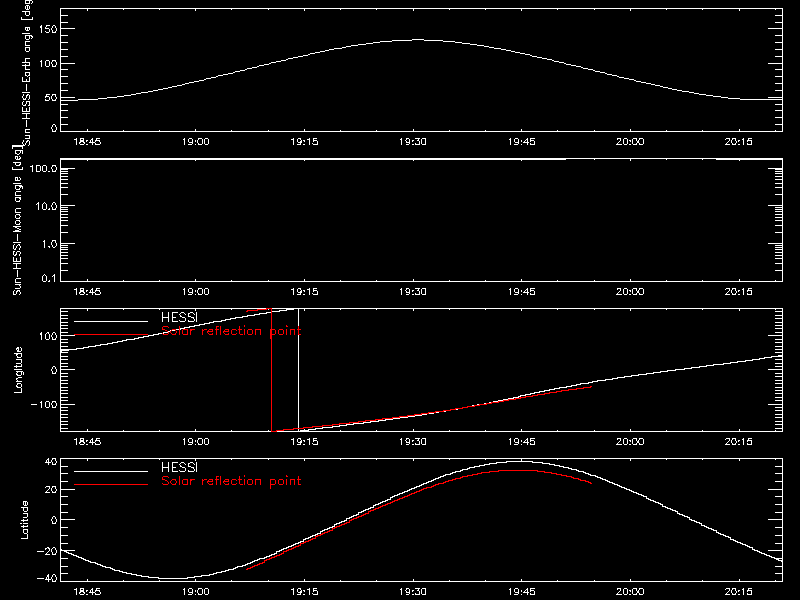Click the 19:30 label under Earth angle plot
800x600 pixels.
pos(413,142)
